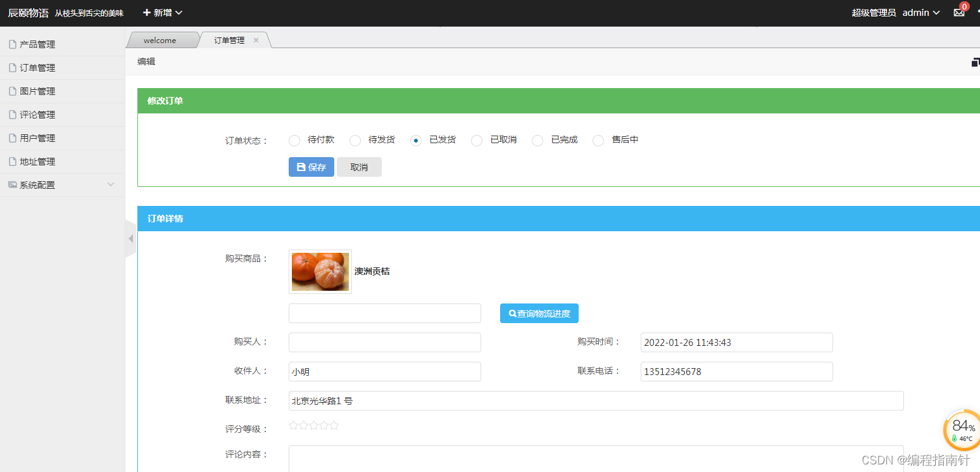Click the 辰颐物语 site logo text

[x=28, y=13]
